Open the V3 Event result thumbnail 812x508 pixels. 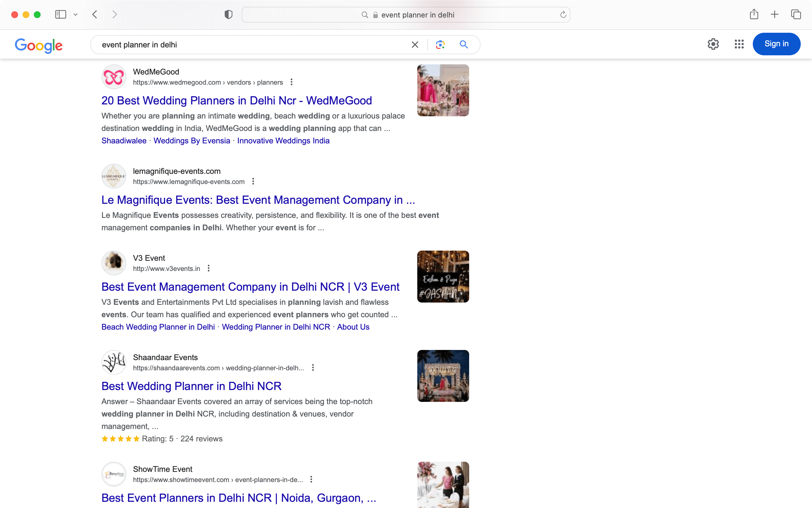tap(443, 277)
